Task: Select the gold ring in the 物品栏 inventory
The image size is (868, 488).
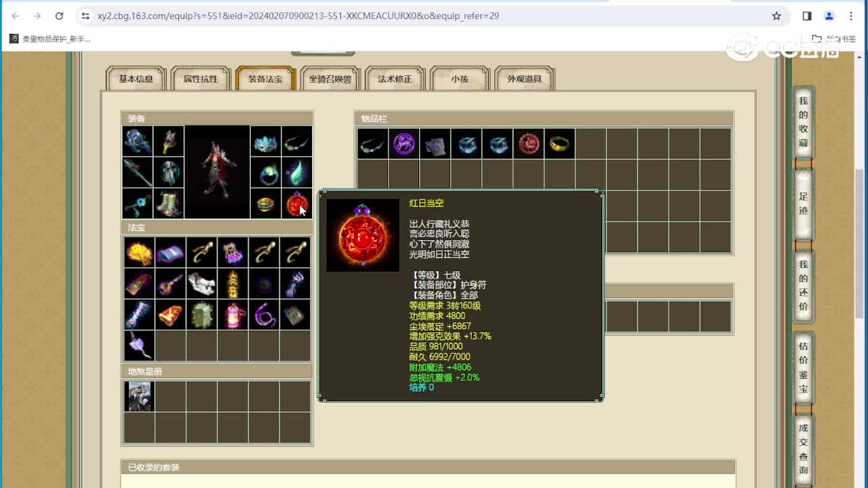Action: point(560,144)
